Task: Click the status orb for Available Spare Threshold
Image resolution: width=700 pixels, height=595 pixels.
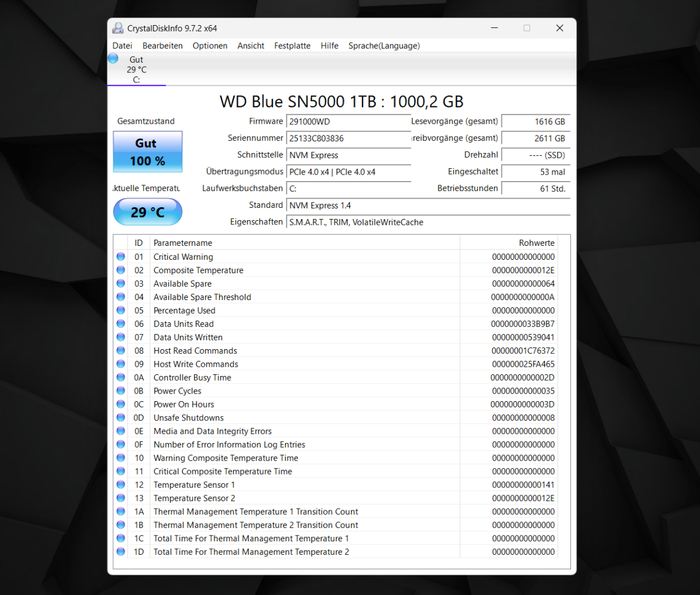Action: click(x=120, y=297)
